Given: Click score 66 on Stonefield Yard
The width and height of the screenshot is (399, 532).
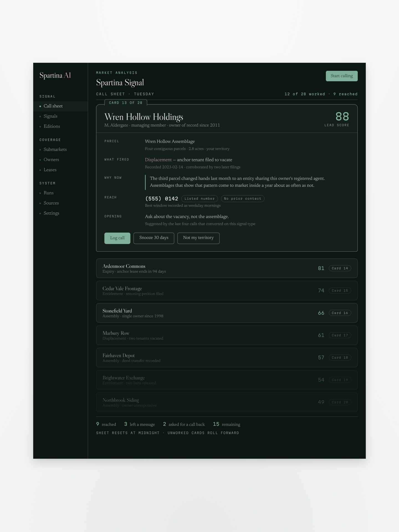Looking at the screenshot, I should click(321, 313).
